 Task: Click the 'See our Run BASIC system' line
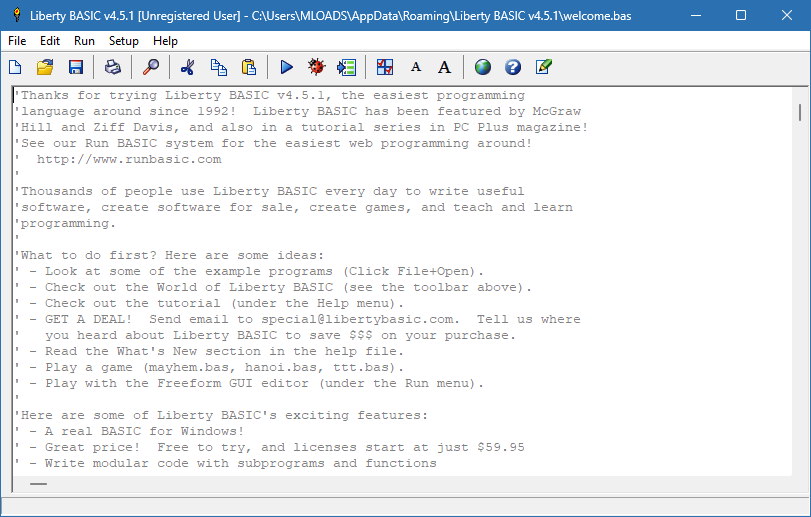[x=273, y=143]
